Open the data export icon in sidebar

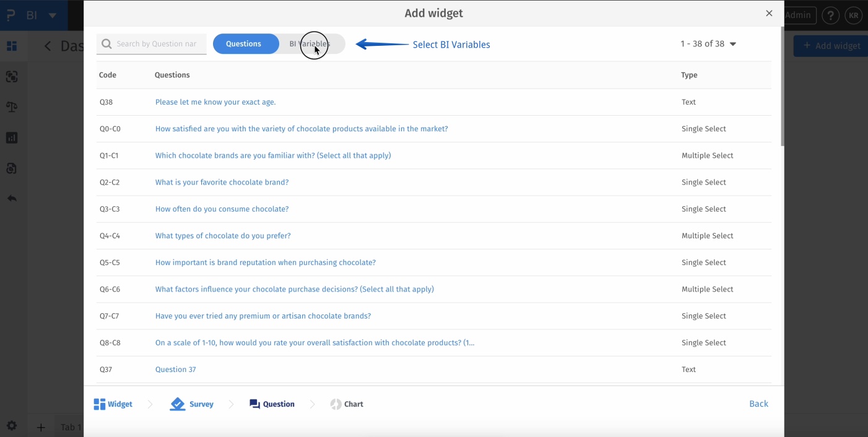click(12, 168)
